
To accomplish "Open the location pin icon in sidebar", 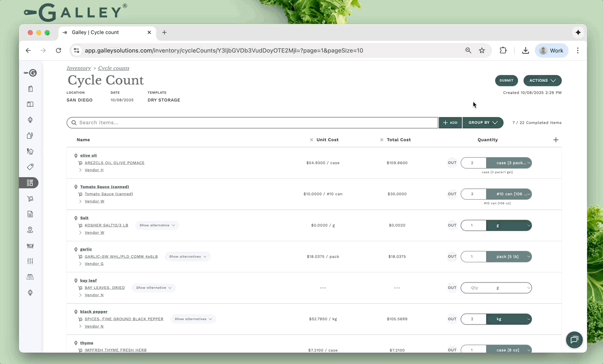I will tap(30, 230).
